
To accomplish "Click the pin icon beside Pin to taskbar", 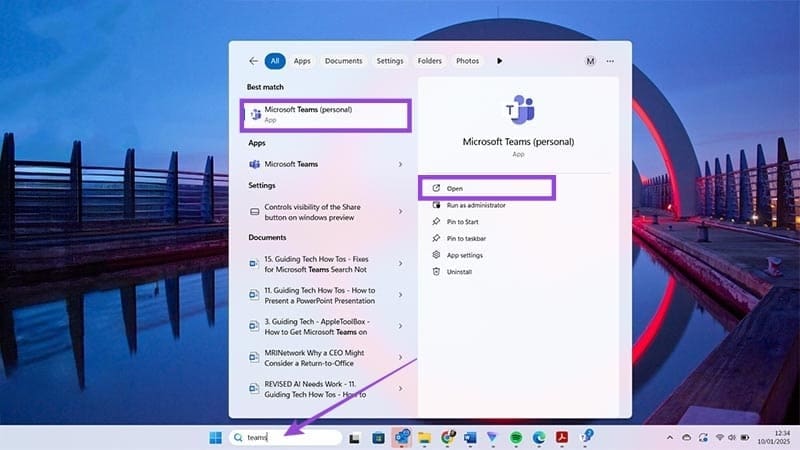I will 436,238.
